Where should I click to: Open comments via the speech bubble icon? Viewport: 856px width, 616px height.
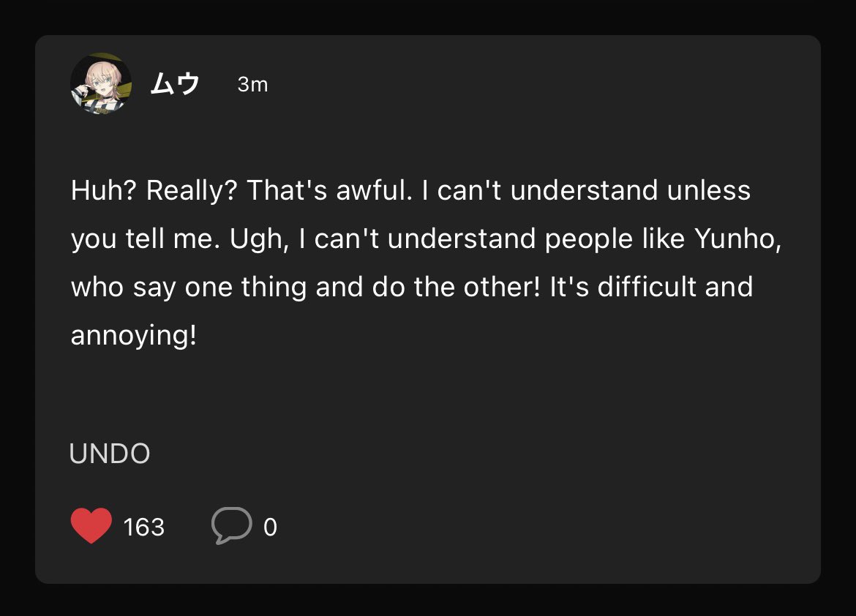(231, 525)
